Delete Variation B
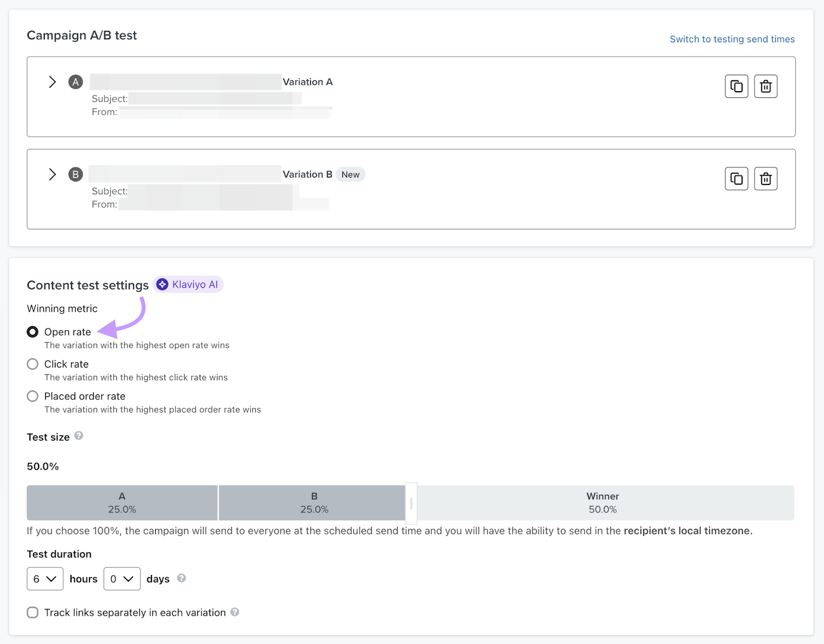This screenshot has width=824, height=644. [765, 179]
